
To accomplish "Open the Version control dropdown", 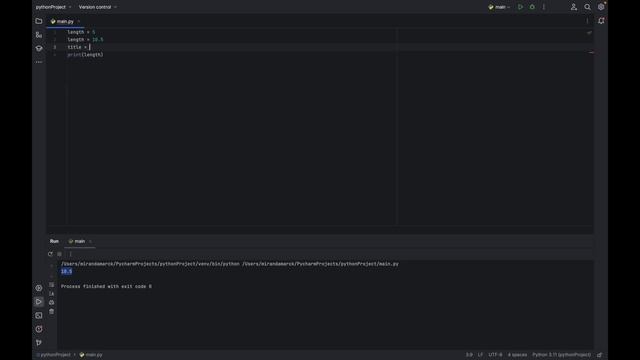I will point(98,7).
